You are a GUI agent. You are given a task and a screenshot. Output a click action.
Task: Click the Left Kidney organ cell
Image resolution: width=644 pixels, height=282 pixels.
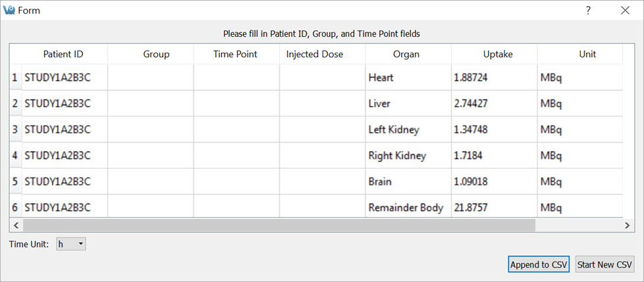click(408, 130)
